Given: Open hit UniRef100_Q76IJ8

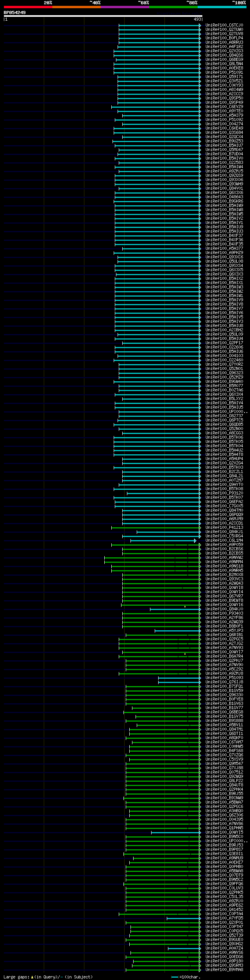Looking at the screenshot, I should click(x=224, y=682).
